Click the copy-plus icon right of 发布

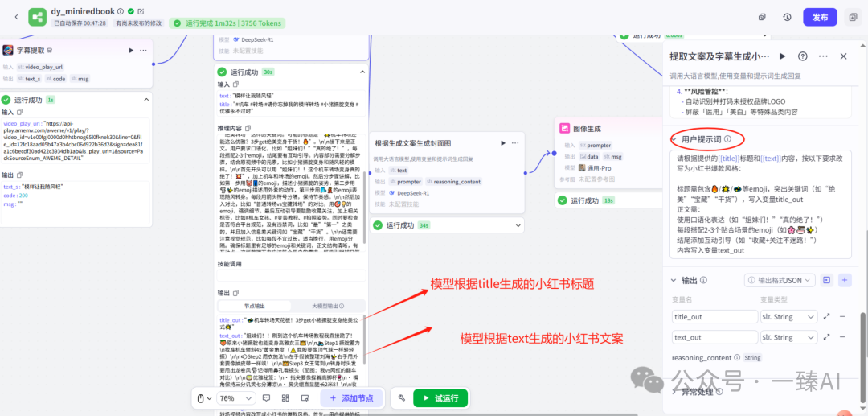(853, 17)
